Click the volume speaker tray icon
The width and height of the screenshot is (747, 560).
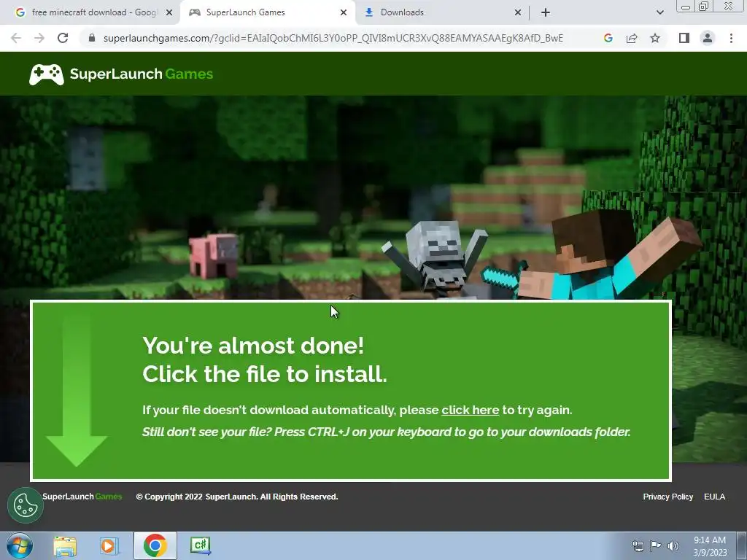tap(673, 546)
